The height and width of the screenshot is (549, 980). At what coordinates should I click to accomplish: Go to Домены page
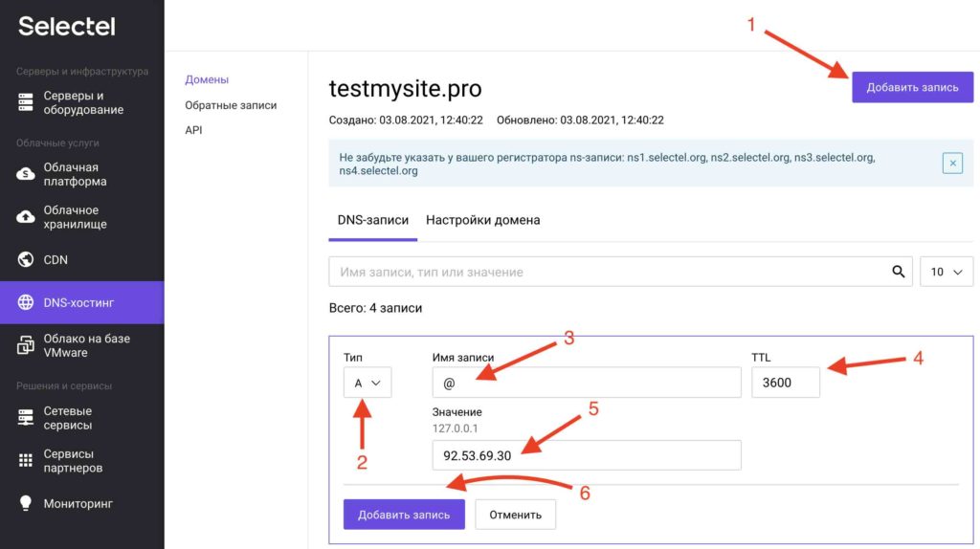207,79
